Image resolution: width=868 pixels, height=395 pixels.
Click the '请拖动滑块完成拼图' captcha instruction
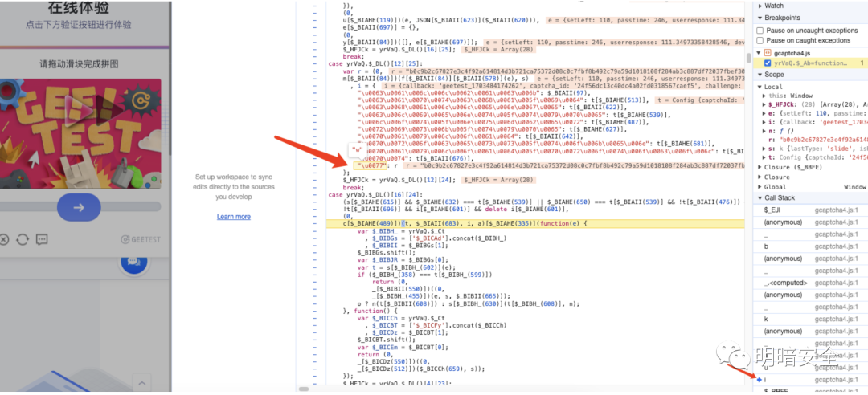click(x=79, y=64)
